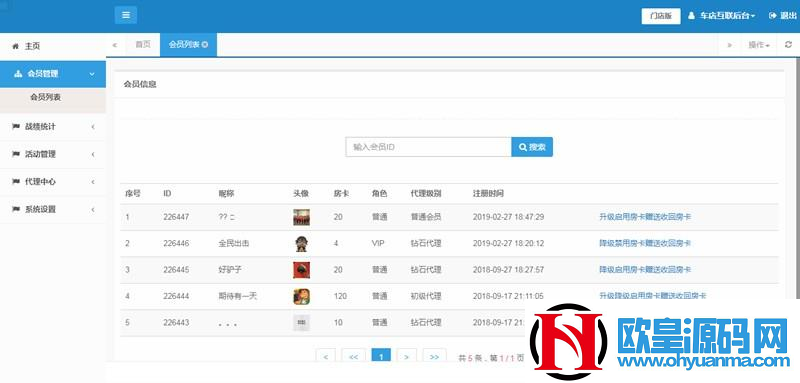Click 升级 for member 226447
This screenshot has height=383, width=800.
(x=607, y=217)
